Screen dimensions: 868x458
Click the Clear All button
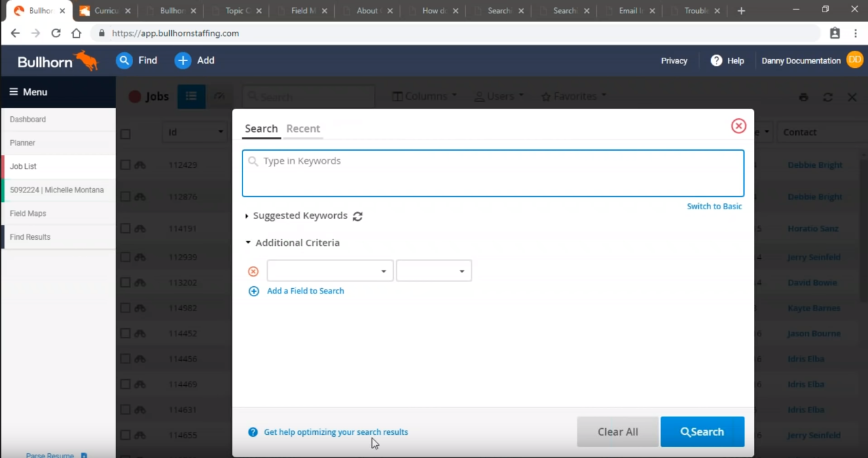(618, 431)
